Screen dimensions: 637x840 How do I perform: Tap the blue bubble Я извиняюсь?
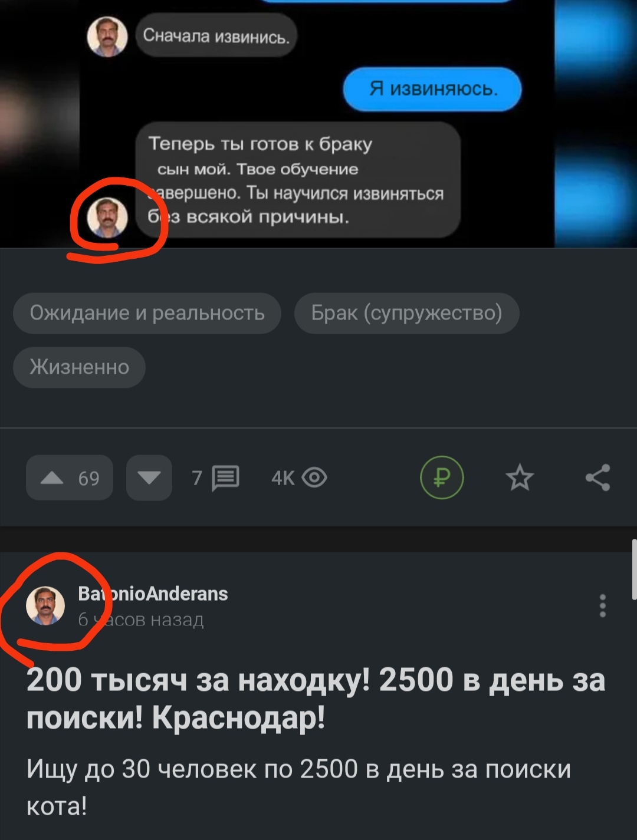tap(432, 89)
